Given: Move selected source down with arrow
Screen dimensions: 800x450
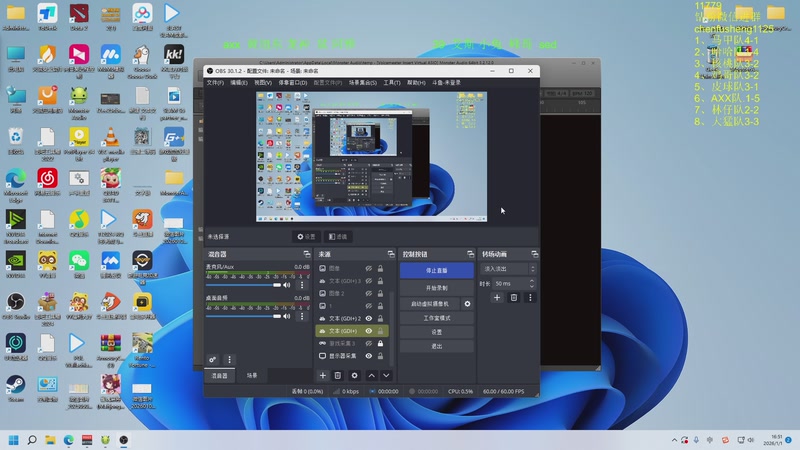Looking at the screenshot, I should click(386, 376).
